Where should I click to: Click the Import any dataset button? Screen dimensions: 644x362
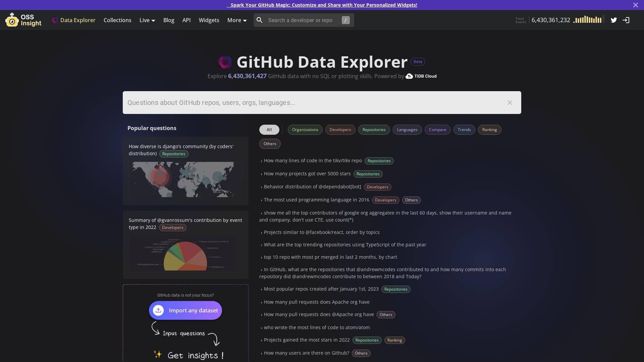coord(185,310)
